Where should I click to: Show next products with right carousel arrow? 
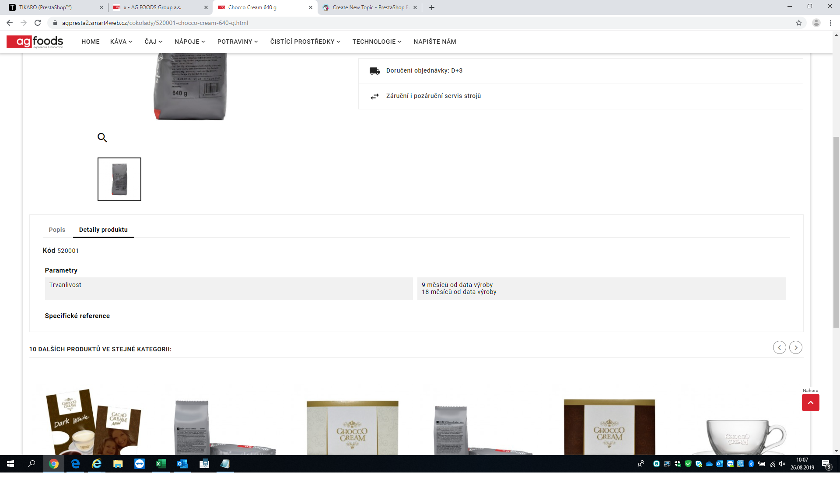796,347
